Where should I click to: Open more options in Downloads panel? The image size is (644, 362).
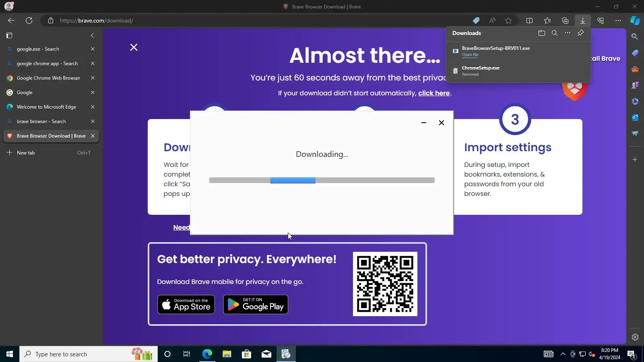pyautogui.click(x=568, y=33)
